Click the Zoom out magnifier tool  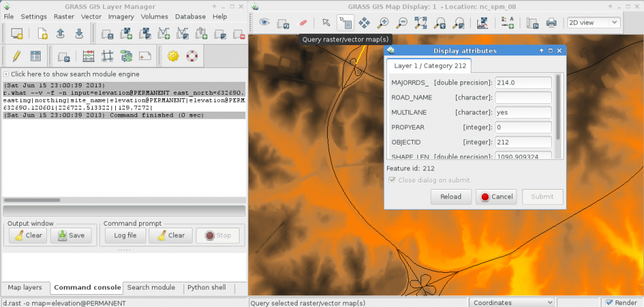coord(402,23)
